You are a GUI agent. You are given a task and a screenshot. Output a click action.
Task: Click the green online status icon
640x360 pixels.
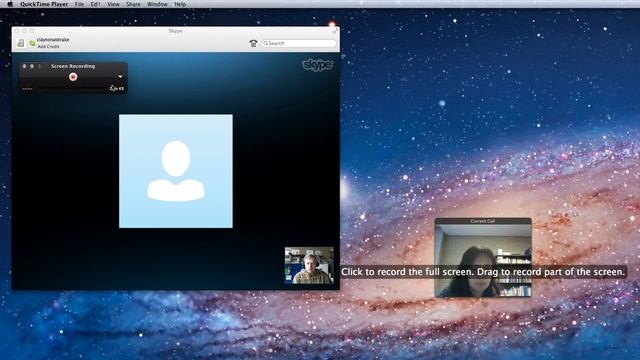click(x=32, y=43)
